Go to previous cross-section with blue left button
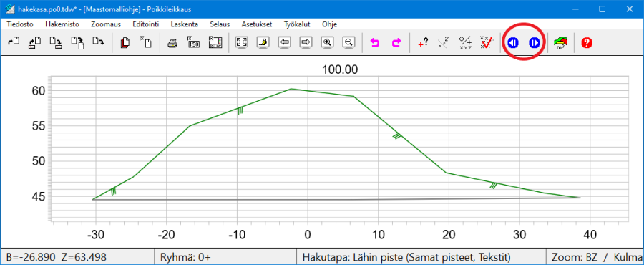This screenshot has height=265, width=644. [x=513, y=42]
